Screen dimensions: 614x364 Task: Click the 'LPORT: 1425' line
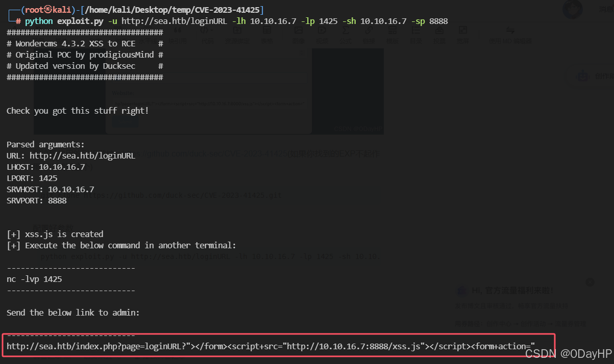[32, 178]
